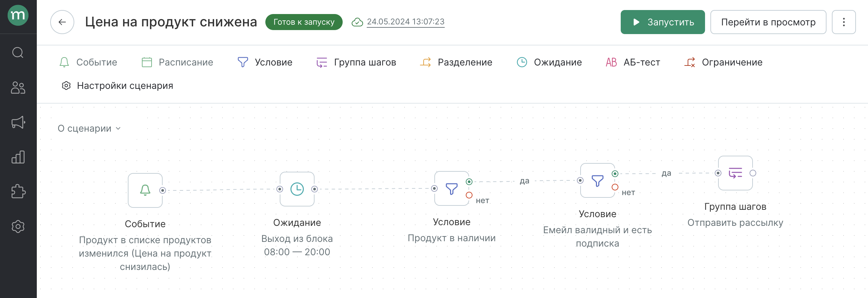This screenshot has width=868, height=298.
Task: Add an Ожидание block from toolbar
Action: pos(549,62)
